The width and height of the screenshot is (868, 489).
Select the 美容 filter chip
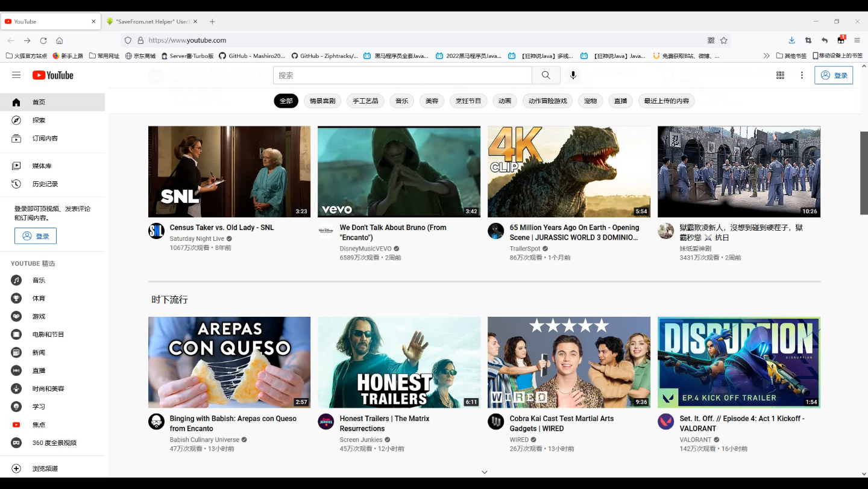432,101
